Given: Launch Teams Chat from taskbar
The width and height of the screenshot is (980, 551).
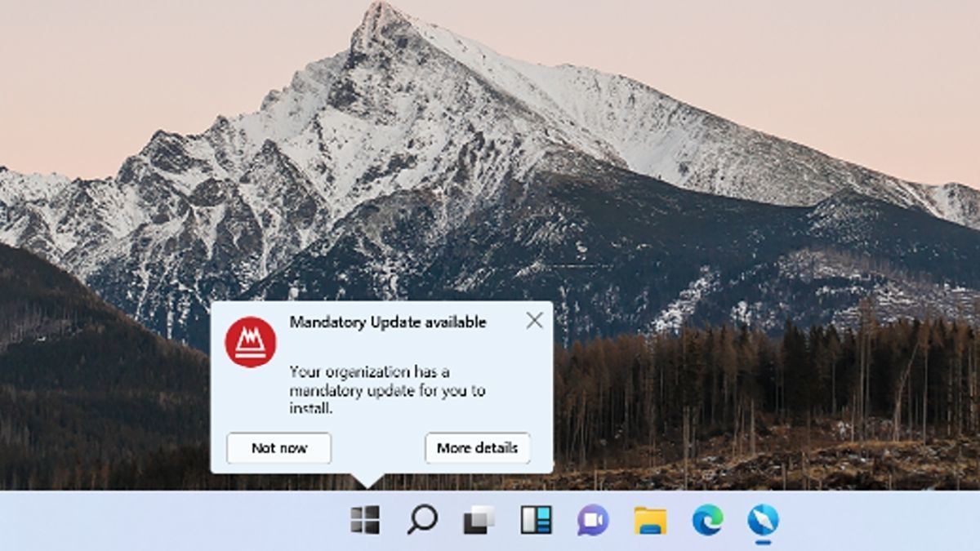Looking at the screenshot, I should (x=593, y=520).
